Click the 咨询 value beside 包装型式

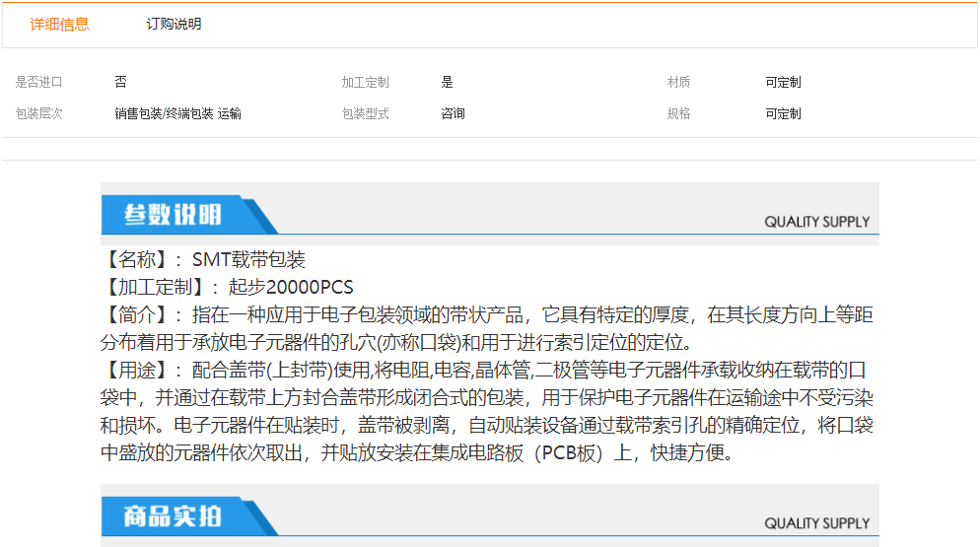coord(453,114)
